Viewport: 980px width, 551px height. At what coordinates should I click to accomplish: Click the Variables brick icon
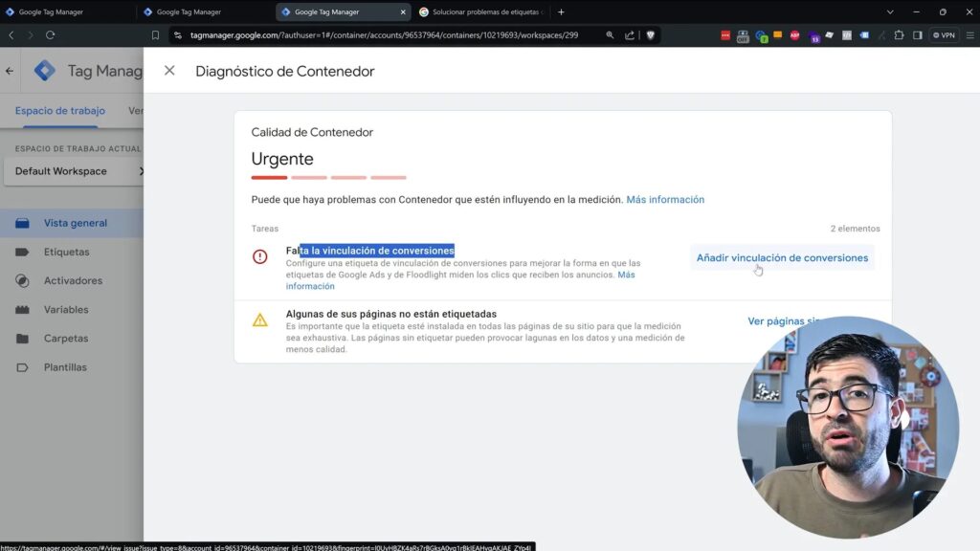[22, 309]
